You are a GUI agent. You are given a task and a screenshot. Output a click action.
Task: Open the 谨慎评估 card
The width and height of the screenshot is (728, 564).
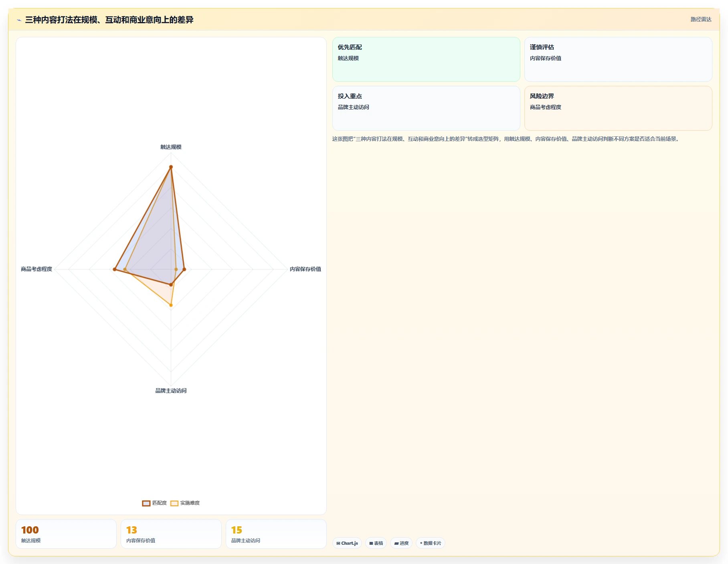pos(618,59)
